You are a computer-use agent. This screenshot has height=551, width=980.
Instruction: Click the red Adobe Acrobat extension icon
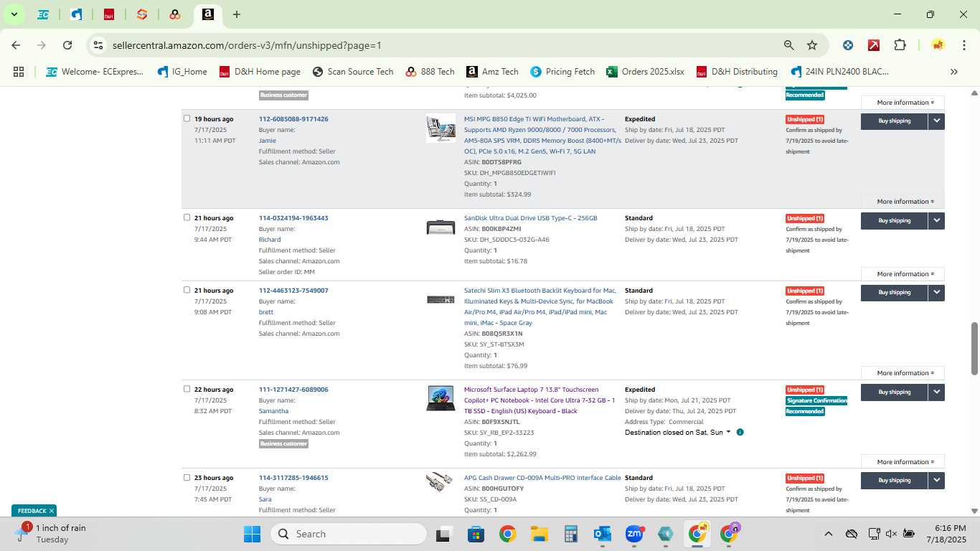[x=874, y=45]
